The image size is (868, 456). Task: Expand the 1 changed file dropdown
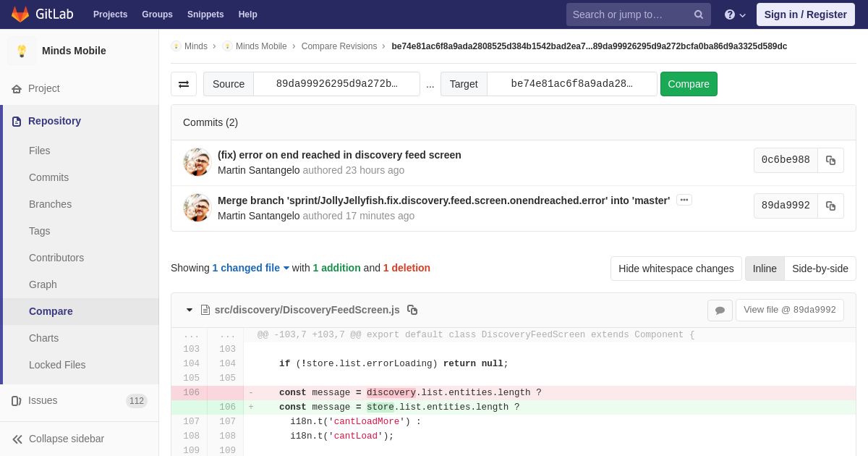[x=251, y=268]
